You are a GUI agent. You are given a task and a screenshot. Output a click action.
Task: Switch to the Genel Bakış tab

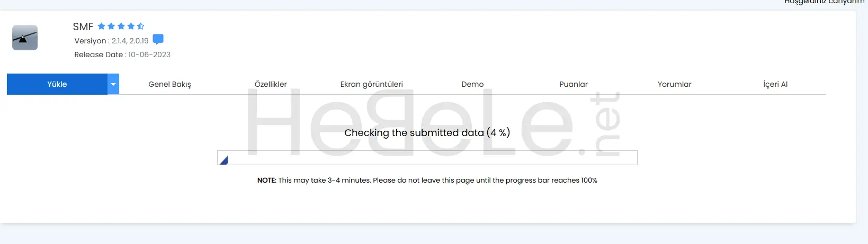[x=169, y=84]
